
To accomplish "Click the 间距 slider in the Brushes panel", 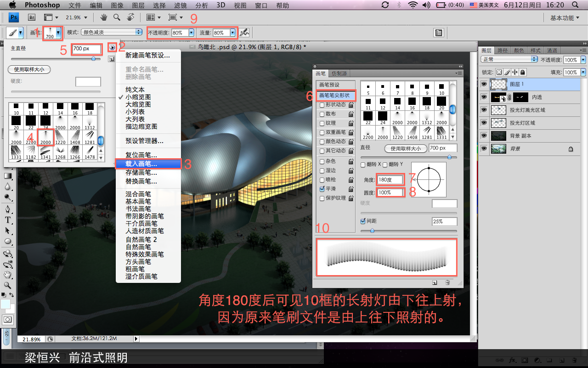I will 409,230.
